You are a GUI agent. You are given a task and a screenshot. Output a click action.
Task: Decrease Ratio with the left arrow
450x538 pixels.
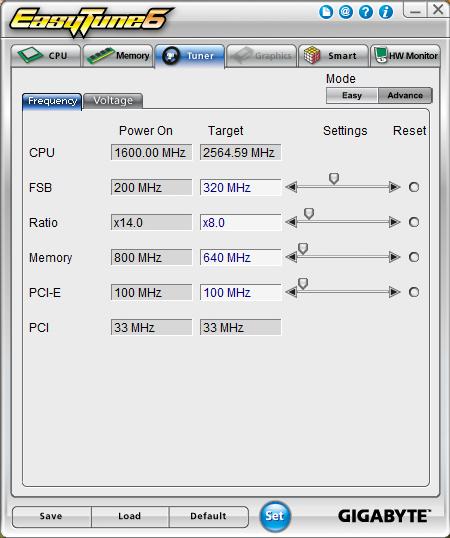(291, 222)
